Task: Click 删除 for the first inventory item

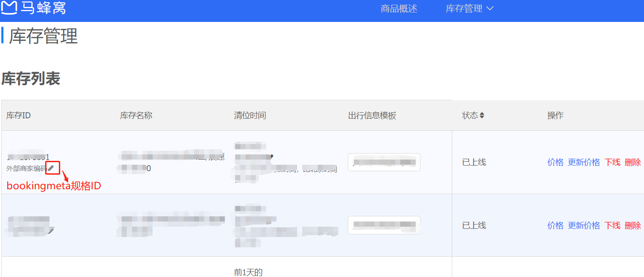Action: [x=632, y=162]
